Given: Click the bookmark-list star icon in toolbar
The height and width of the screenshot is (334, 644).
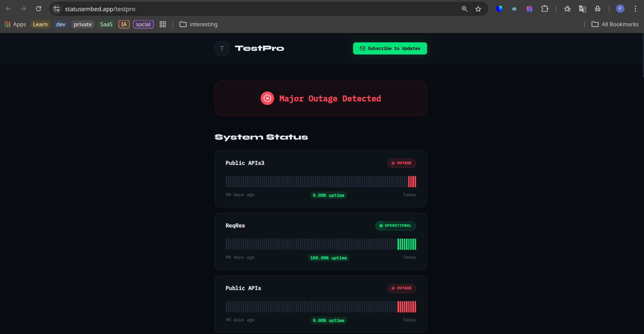Looking at the screenshot, I should tap(567, 9).
